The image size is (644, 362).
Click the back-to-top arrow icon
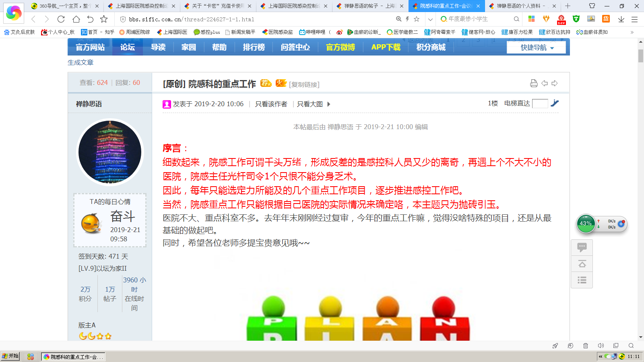pyautogui.click(x=582, y=264)
